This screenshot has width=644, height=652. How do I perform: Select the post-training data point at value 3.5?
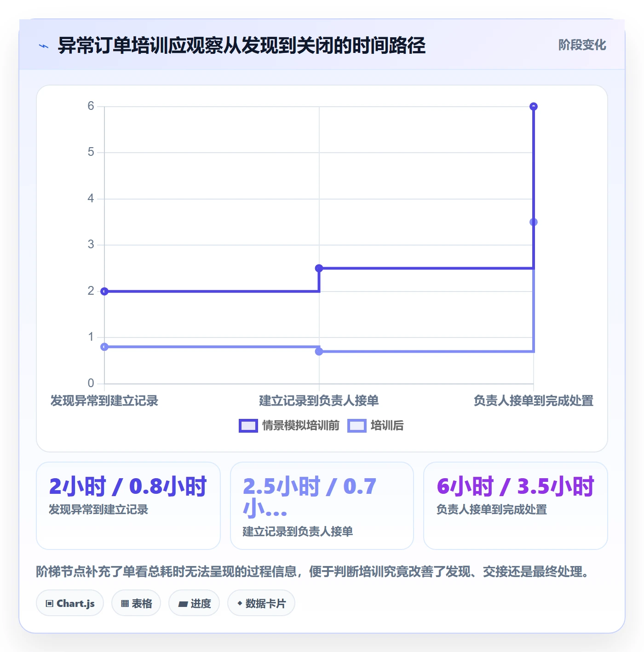tap(534, 222)
